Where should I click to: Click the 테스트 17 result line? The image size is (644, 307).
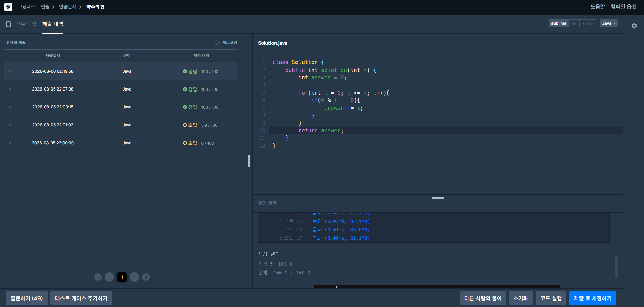(x=325, y=238)
